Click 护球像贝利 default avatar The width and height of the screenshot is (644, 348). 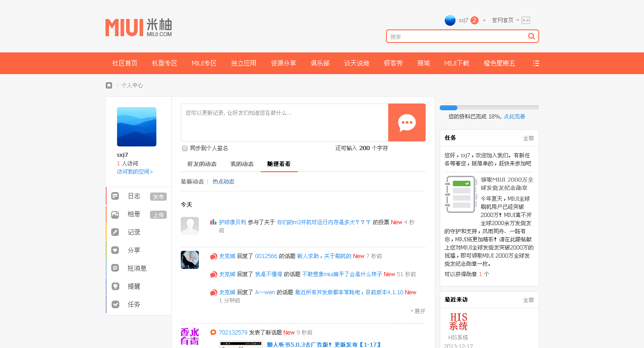[190, 226]
